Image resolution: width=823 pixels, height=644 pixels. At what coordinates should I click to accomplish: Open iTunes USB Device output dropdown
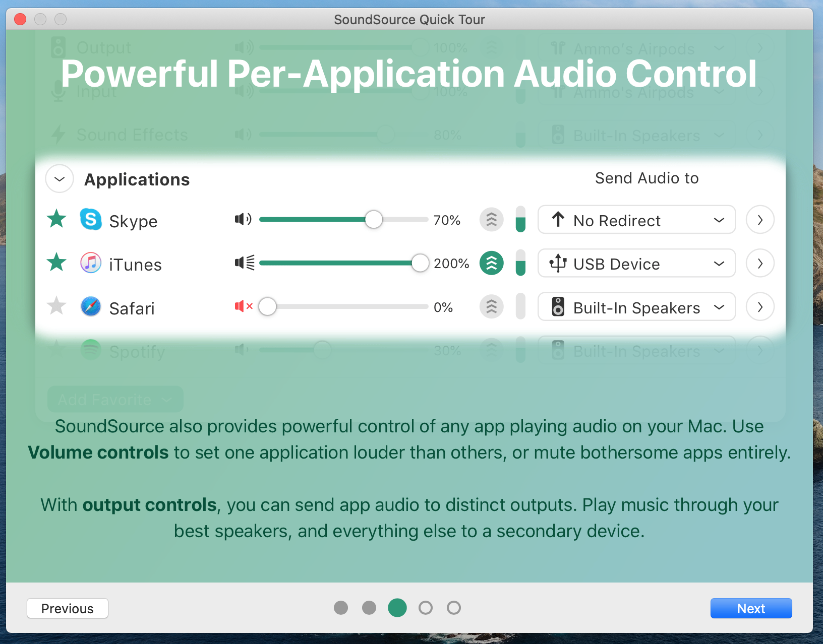pos(636,263)
